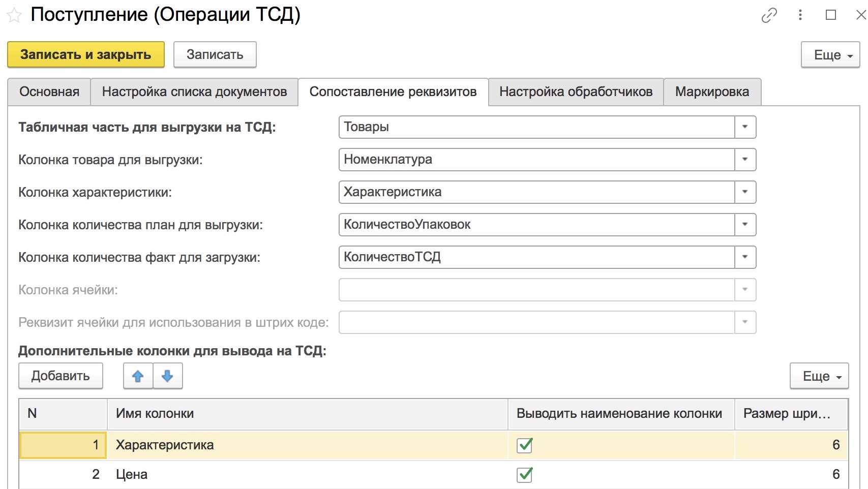The height and width of the screenshot is (489, 868).
Task: Click the Размер шри… column header
Action: pos(791,414)
